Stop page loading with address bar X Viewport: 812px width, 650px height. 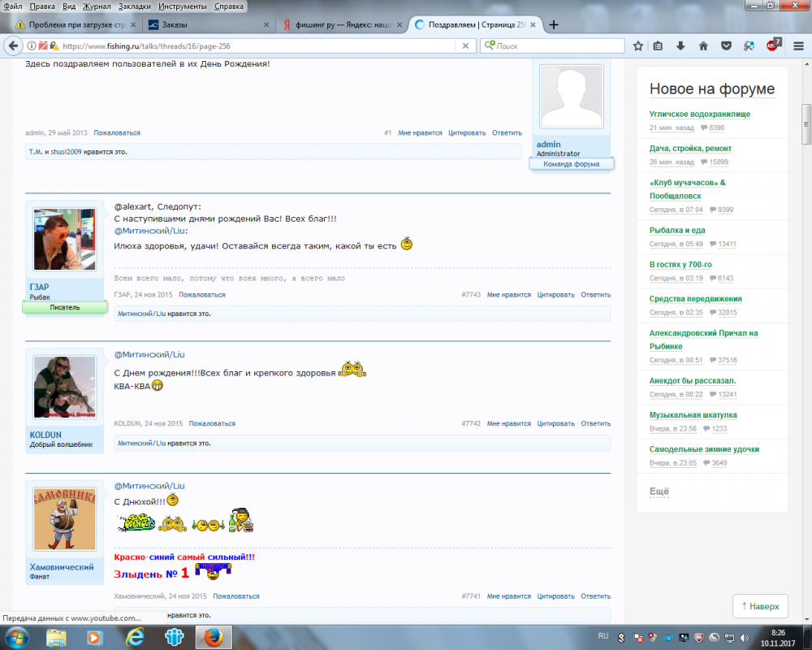464,46
